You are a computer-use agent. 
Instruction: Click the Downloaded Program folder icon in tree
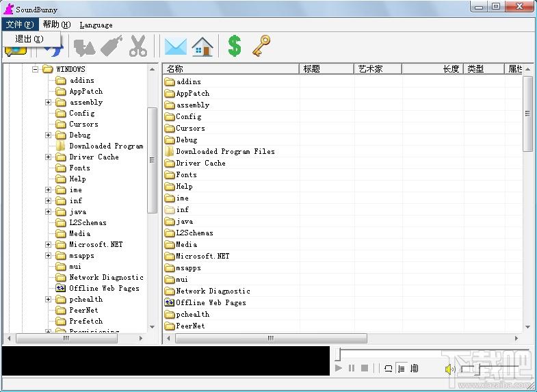61,146
